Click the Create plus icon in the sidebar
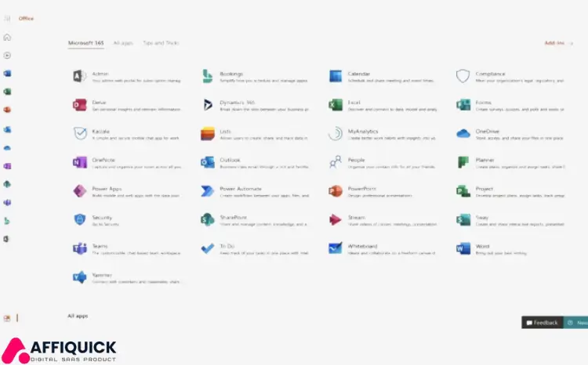 (7, 56)
